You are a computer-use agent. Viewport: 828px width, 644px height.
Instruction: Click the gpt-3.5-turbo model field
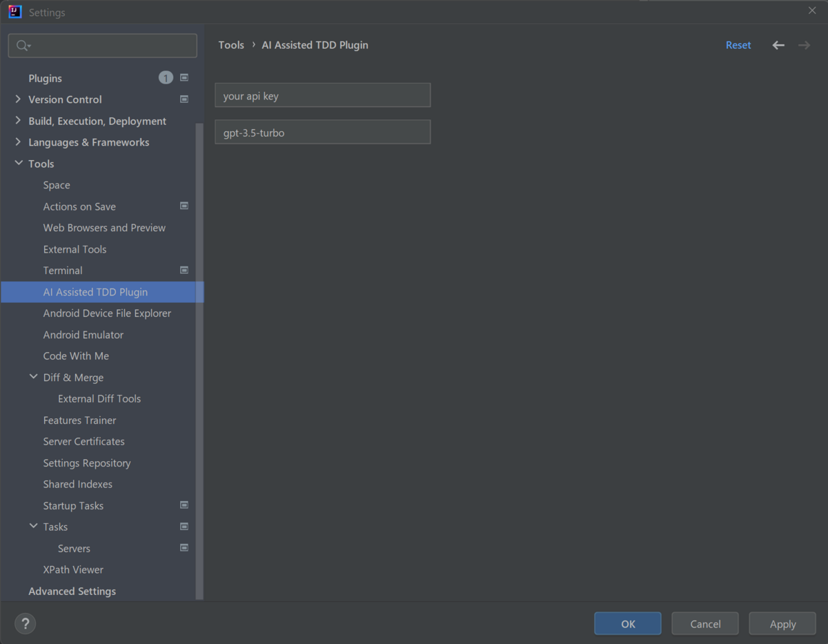323,132
